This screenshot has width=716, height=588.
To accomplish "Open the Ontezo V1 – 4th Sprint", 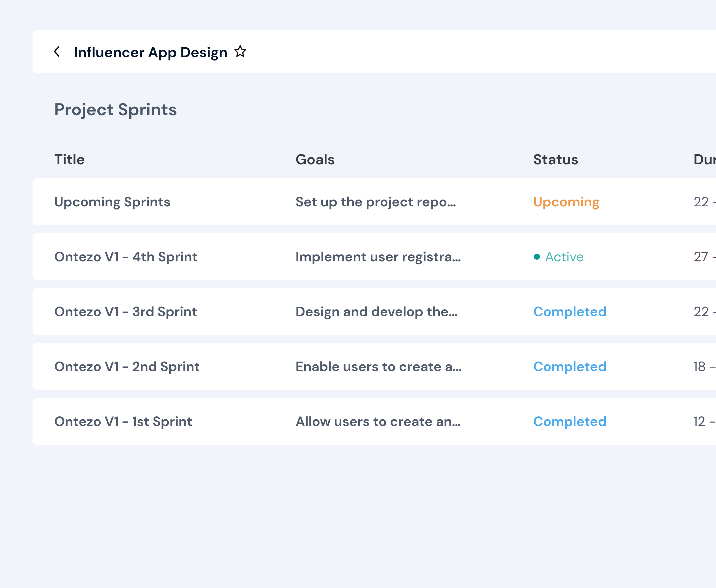I will click(x=126, y=257).
